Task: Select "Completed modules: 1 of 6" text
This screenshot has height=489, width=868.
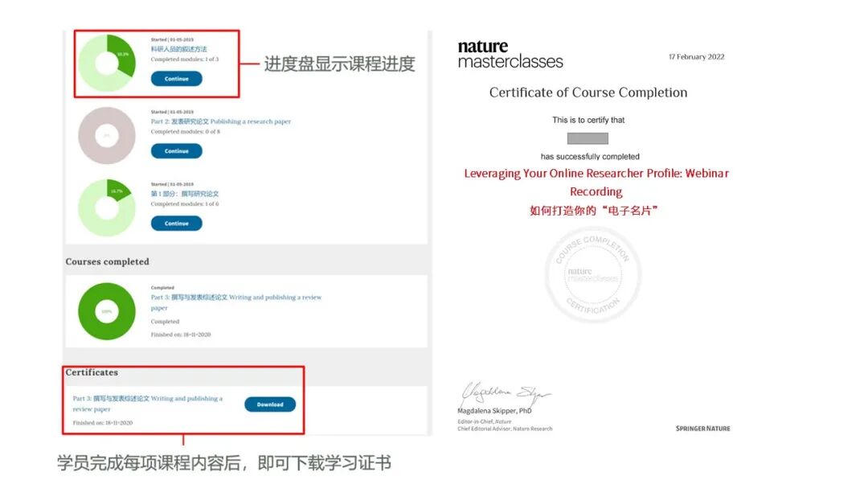Action: (185, 203)
